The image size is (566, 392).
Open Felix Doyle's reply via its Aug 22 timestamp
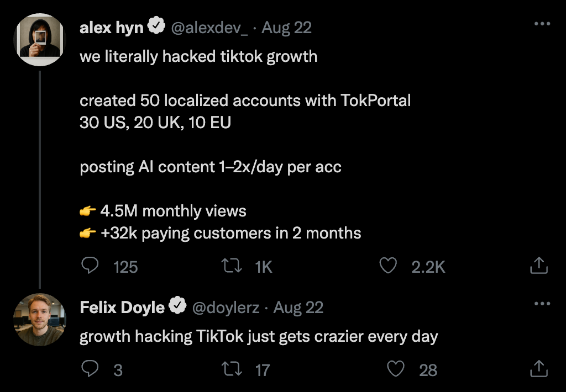(298, 307)
